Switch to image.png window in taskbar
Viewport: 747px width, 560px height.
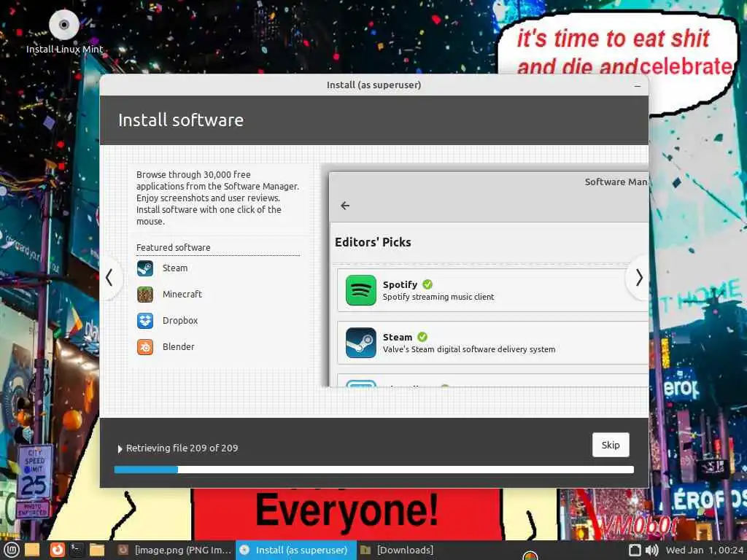coord(174,550)
